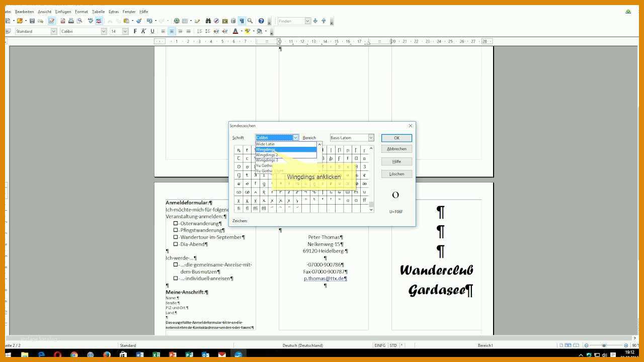Click the PowerPoint taskbar icon
644x362 pixels.
pyautogui.click(x=173, y=355)
